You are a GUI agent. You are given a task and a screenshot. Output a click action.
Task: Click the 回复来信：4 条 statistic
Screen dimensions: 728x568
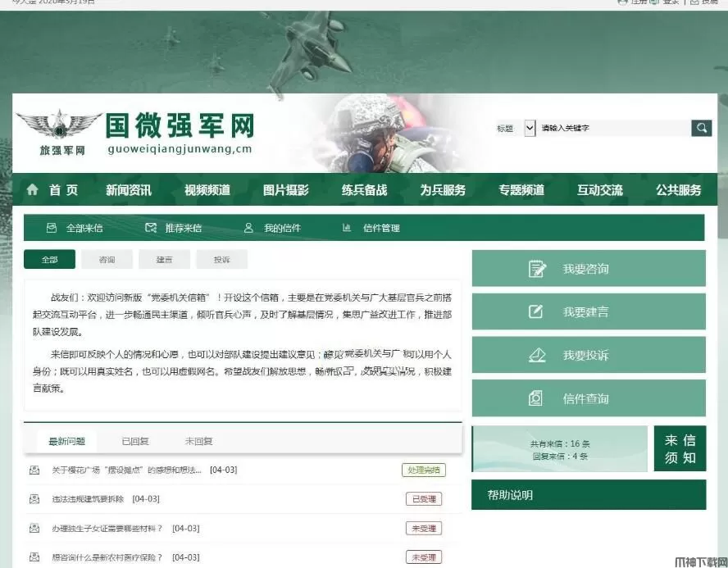tap(560, 457)
